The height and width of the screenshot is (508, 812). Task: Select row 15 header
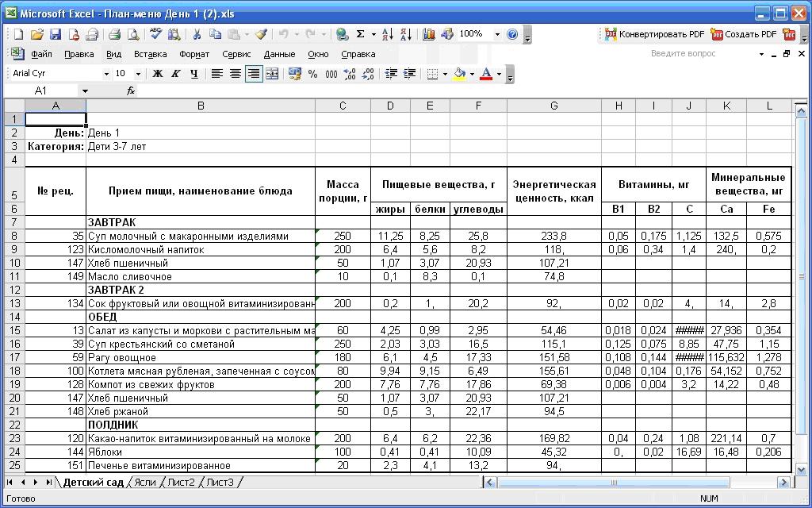(x=14, y=331)
